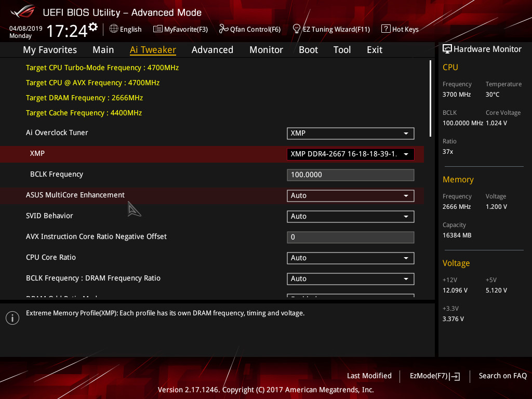The width and height of the screenshot is (532, 399).
Task: Click the BCLK Frequency input field
Action: pyautogui.click(x=350, y=175)
